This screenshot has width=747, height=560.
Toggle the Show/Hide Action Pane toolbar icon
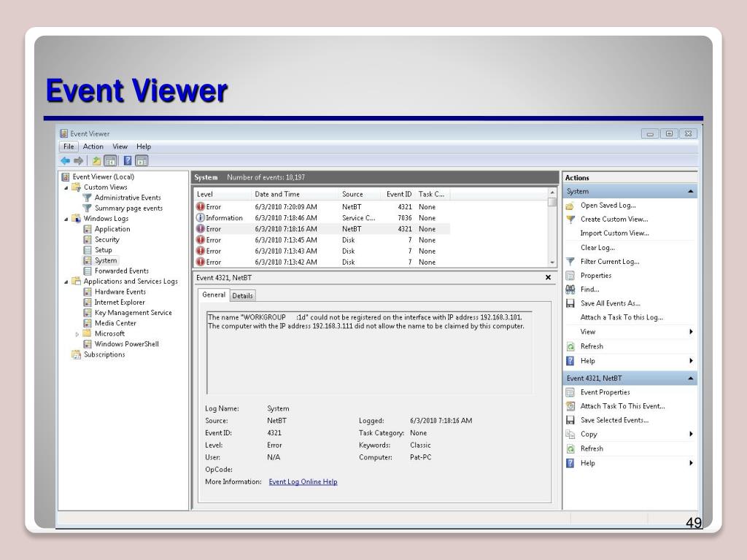point(142,161)
